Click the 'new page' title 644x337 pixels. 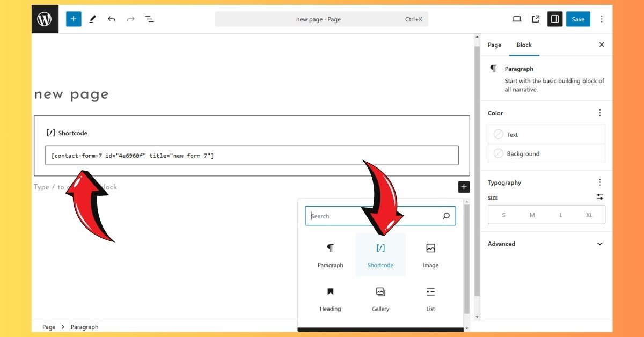[x=71, y=94]
